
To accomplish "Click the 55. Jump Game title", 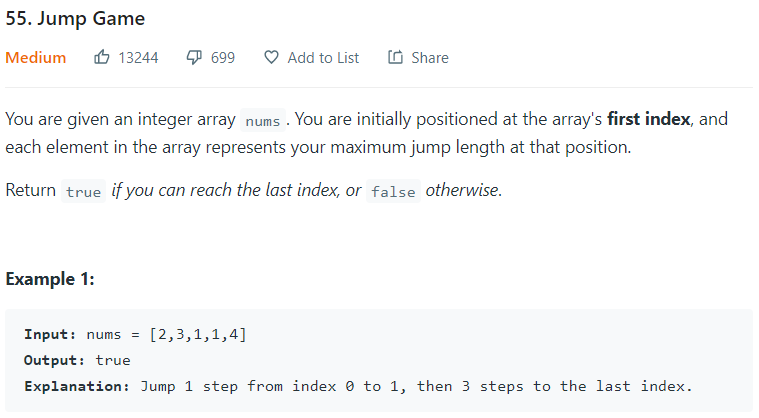I will (x=75, y=19).
